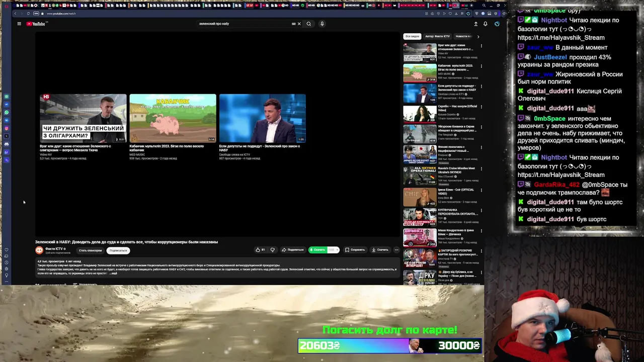Go back in browser history
This screenshot has height=362, width=644.
(x=16, y=14)
